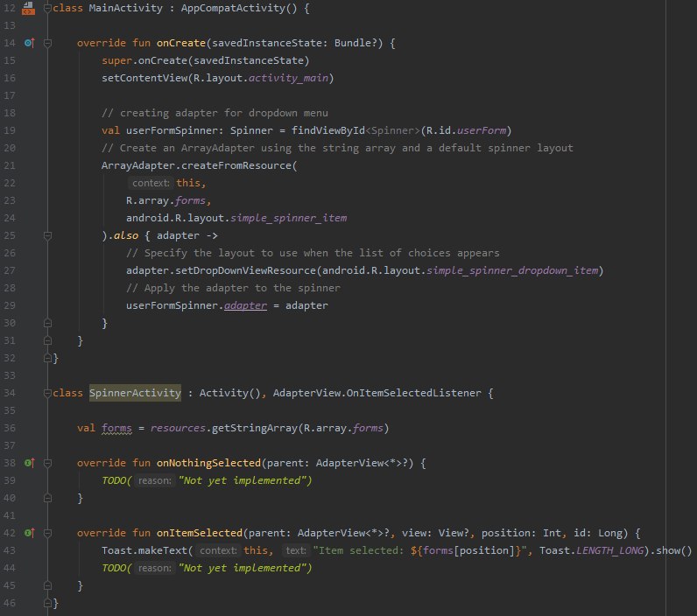Click simple_spinner_item on line 24
Viewport: 697px width, 616px height.
click(288, 218)
